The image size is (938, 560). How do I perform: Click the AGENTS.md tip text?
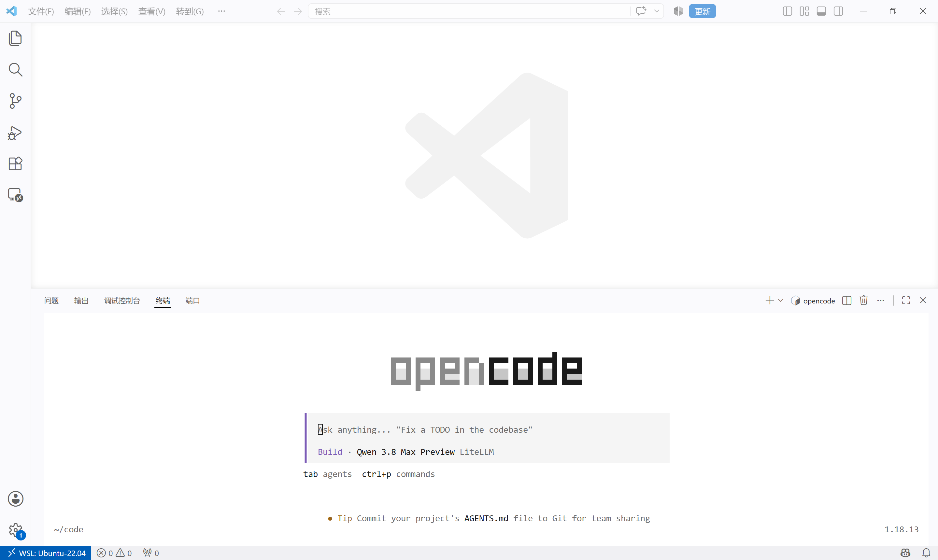tap(486, 519)
